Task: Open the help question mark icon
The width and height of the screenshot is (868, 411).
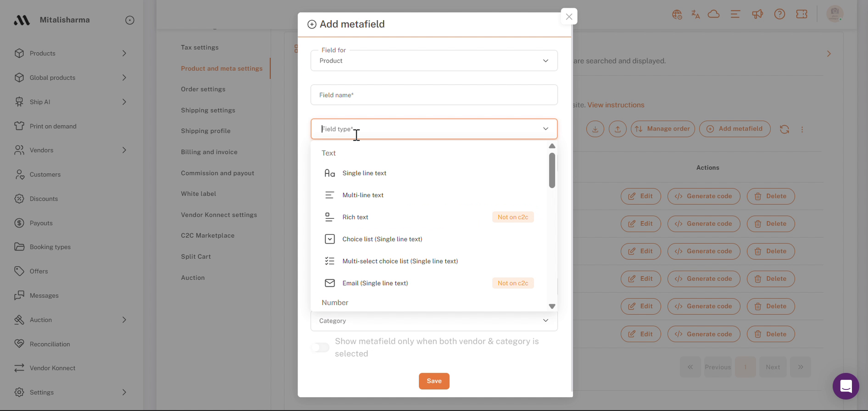Action: 780,14
